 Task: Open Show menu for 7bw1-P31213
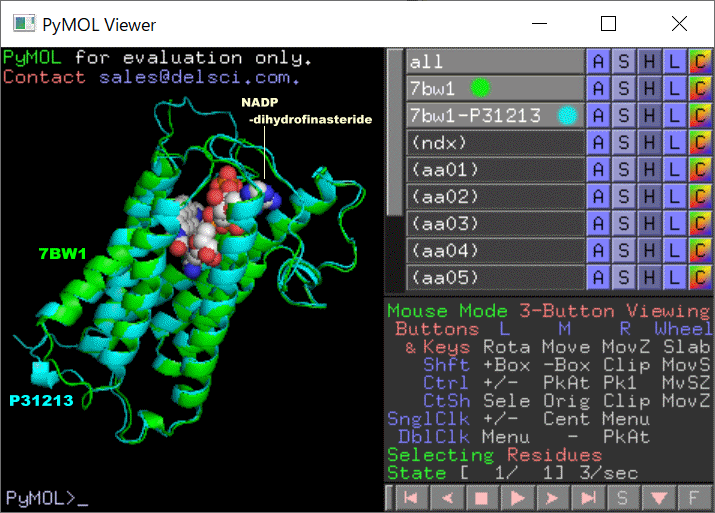point(624,115)
